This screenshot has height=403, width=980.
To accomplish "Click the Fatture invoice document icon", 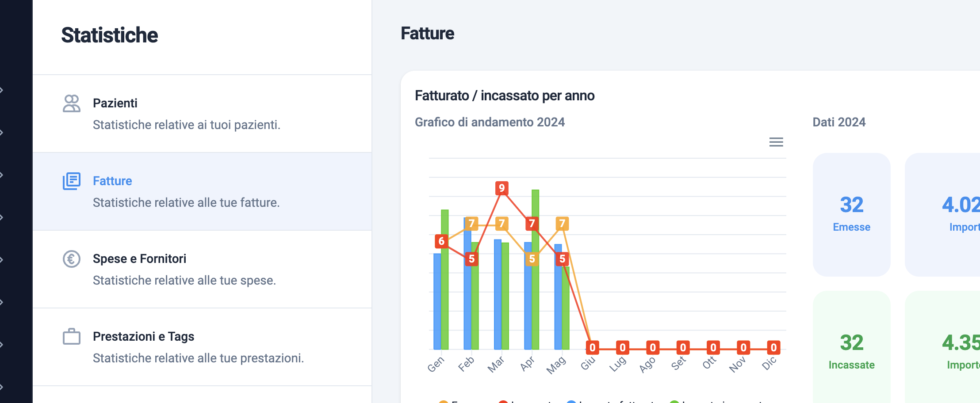I will click(71, 181).
